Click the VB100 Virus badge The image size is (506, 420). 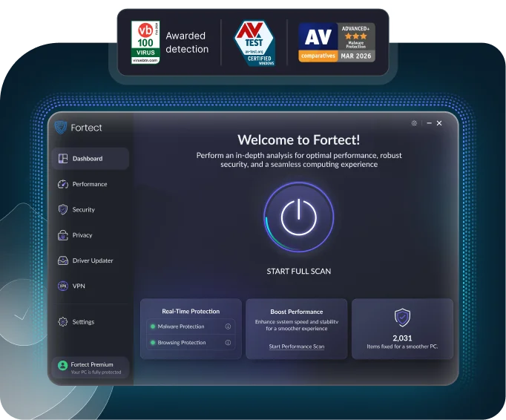(x=145, y=42)
